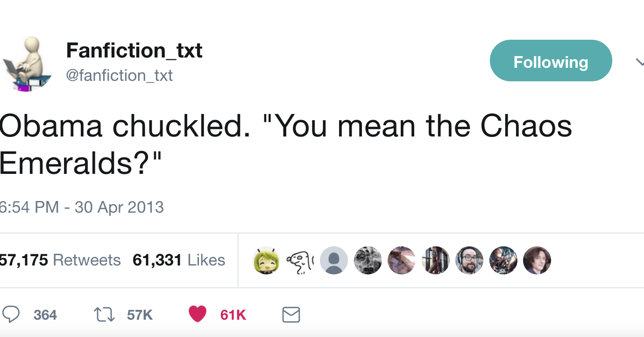Unlike the tweet via the red heart
Screen dimensions: 644x337
coord(198,315)
